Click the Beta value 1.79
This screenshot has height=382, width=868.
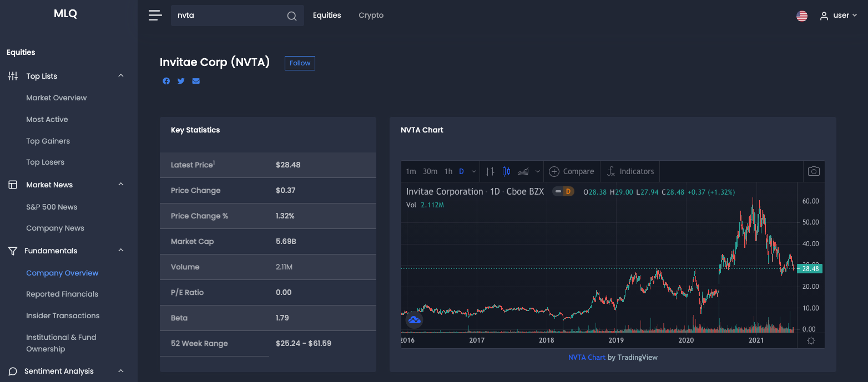[x=282, y=318]
